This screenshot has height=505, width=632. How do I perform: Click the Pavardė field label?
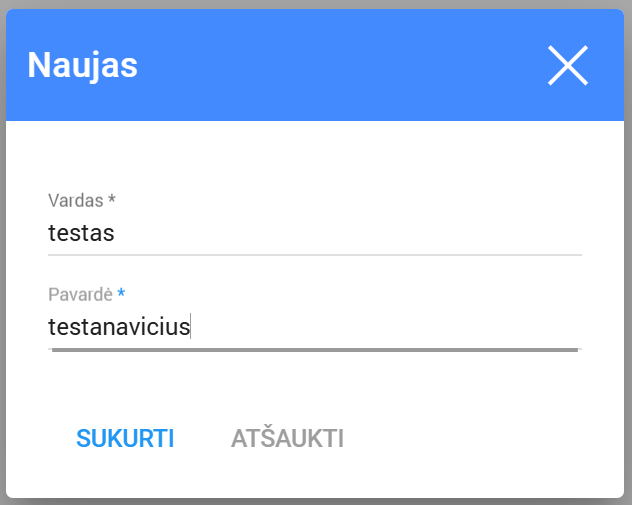[80, 294]
